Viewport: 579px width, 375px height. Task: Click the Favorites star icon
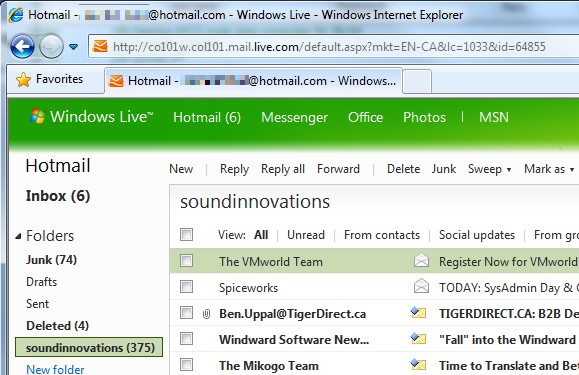pyautogui.click(x=23, y=79)
